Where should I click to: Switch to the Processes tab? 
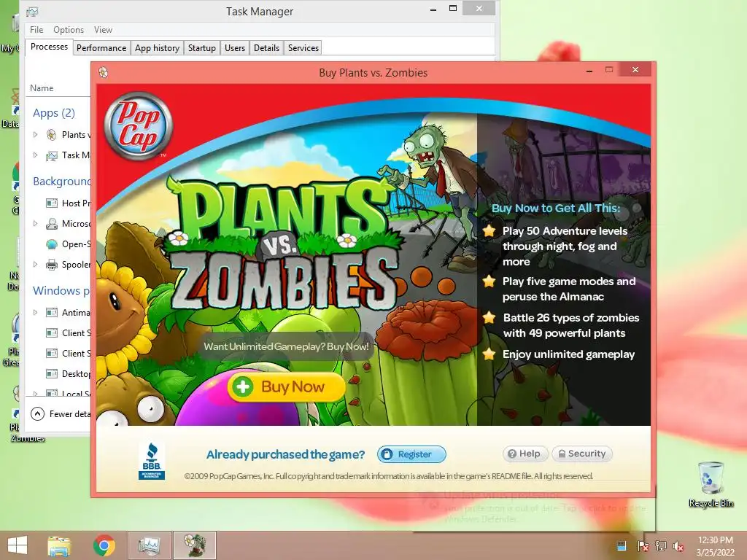[x=49, y=47]
